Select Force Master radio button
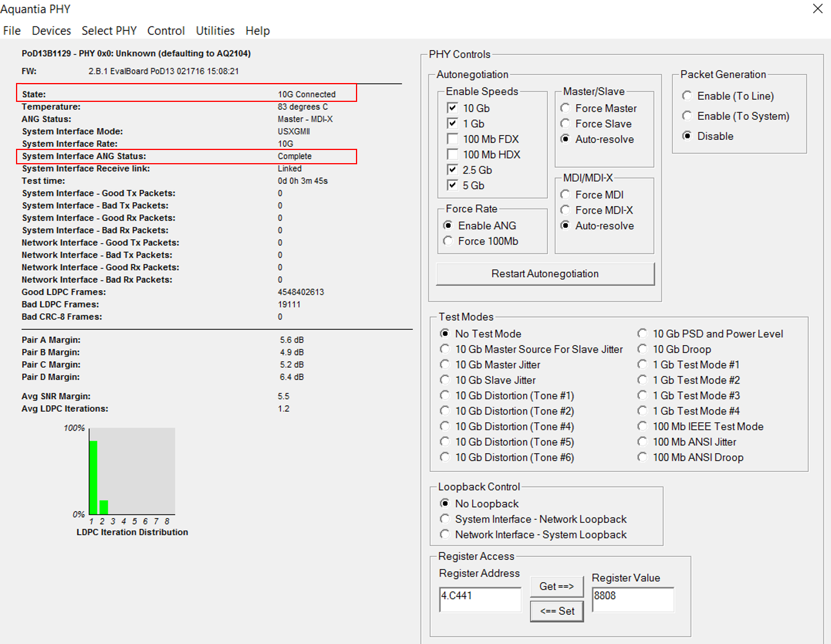831x644 pixels. [565, 108]
